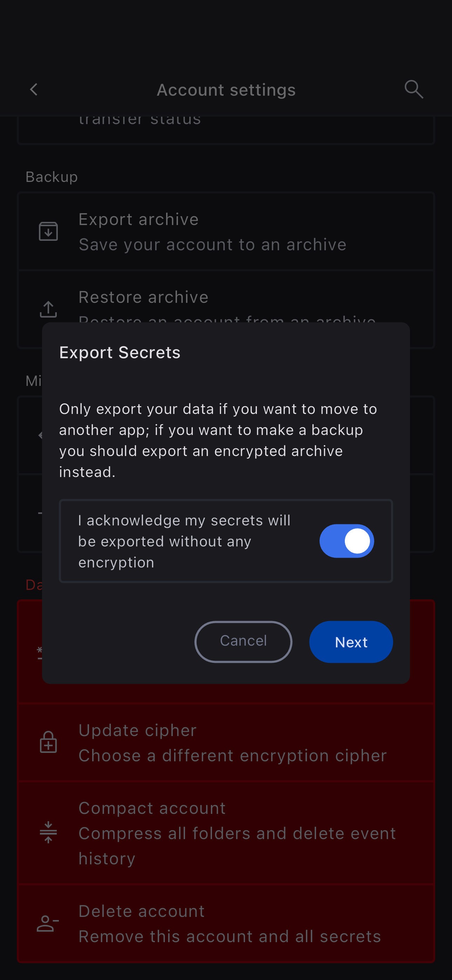Go back using the header arrow

point(34,90)
